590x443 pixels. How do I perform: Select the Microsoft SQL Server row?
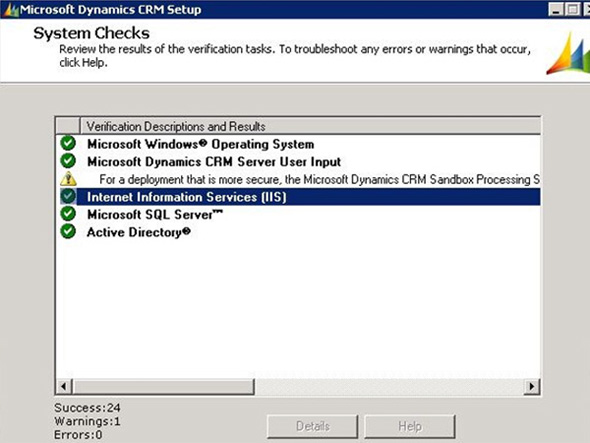point(298,215)
